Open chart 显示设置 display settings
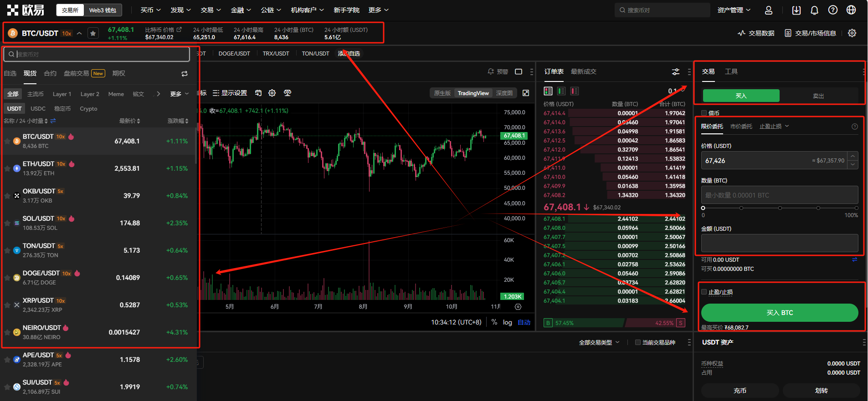 [x=230, y=93]
